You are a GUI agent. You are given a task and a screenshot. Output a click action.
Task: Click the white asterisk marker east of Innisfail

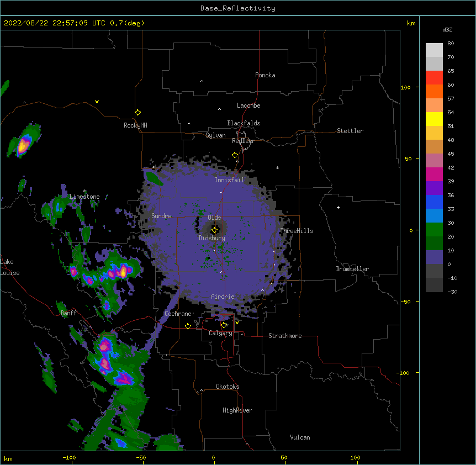(x=277, y=167)
